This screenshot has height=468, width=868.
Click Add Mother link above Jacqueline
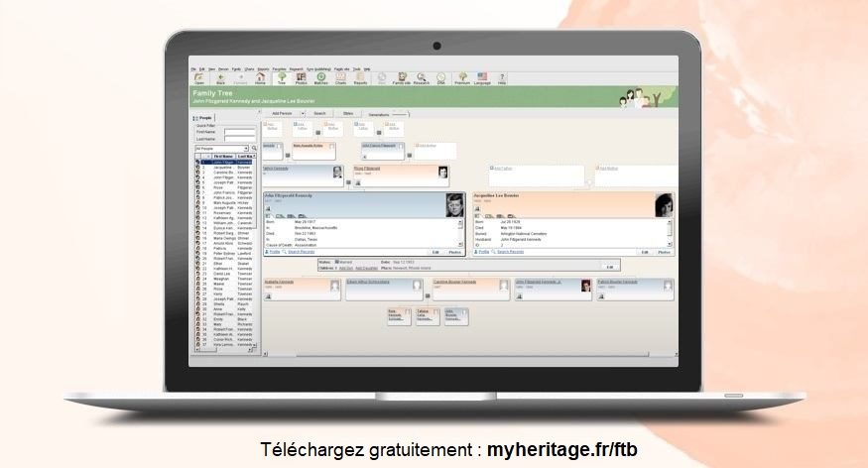click(x=609, y=169)
